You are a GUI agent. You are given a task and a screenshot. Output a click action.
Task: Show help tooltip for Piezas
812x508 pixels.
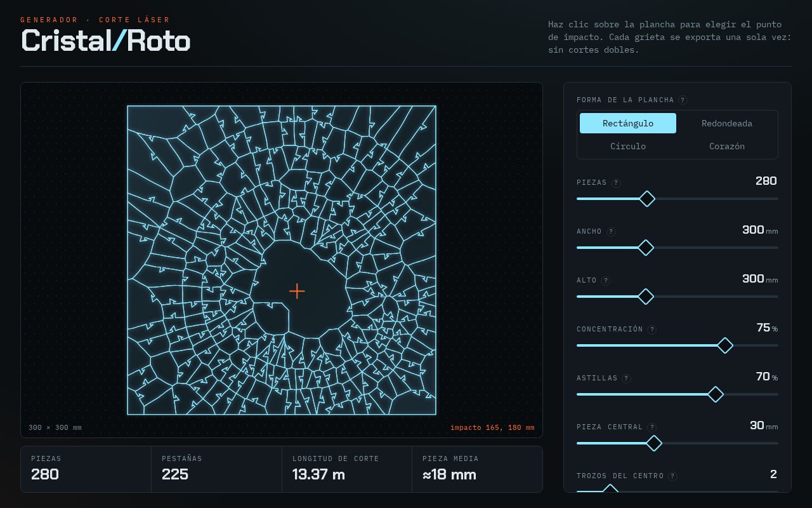pyautogui.click(x=616, y=182)
